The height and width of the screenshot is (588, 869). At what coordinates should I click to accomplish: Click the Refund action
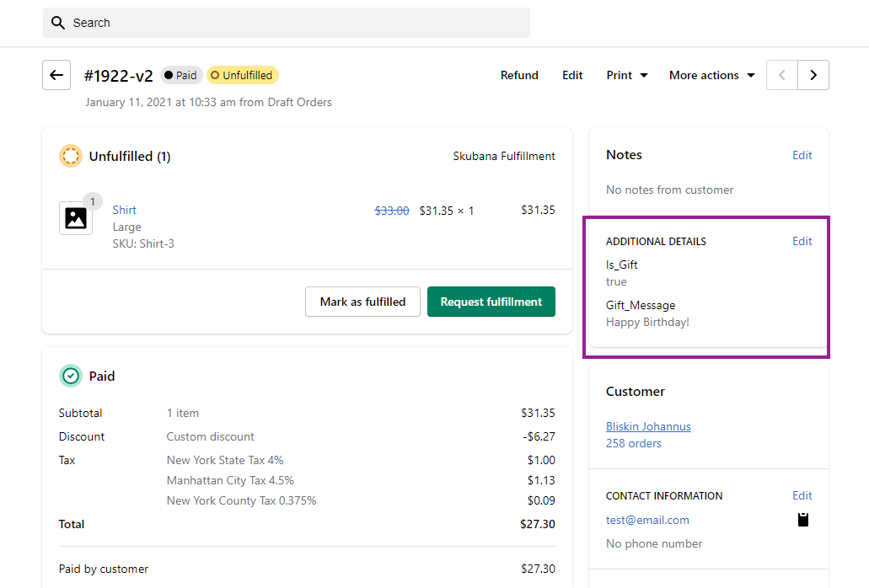pos(519,75)
